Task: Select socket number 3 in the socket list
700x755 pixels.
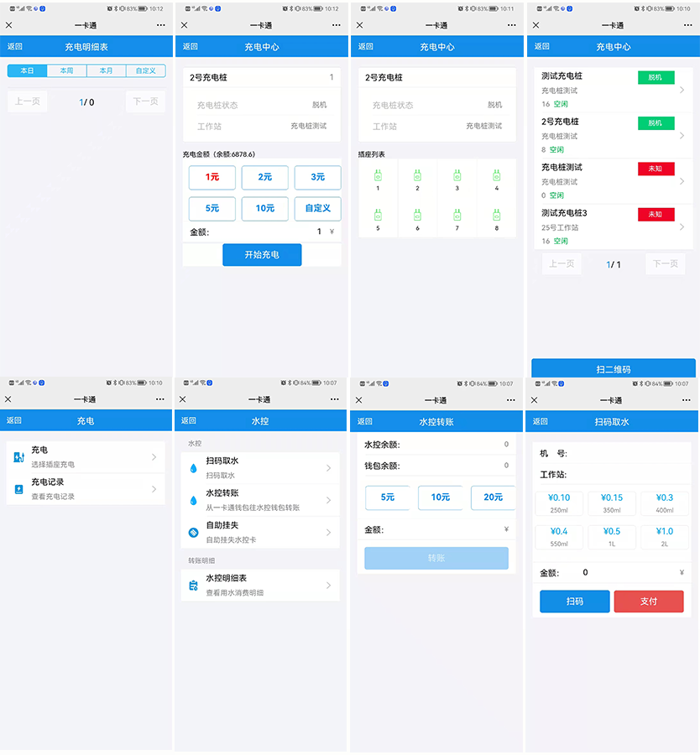Action: tap(457, 176)
